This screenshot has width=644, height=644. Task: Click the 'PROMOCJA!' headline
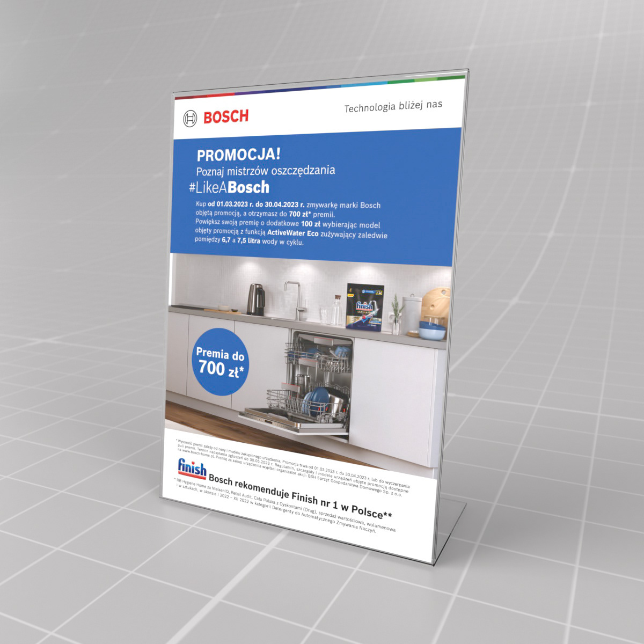click(x=238, y=155)
